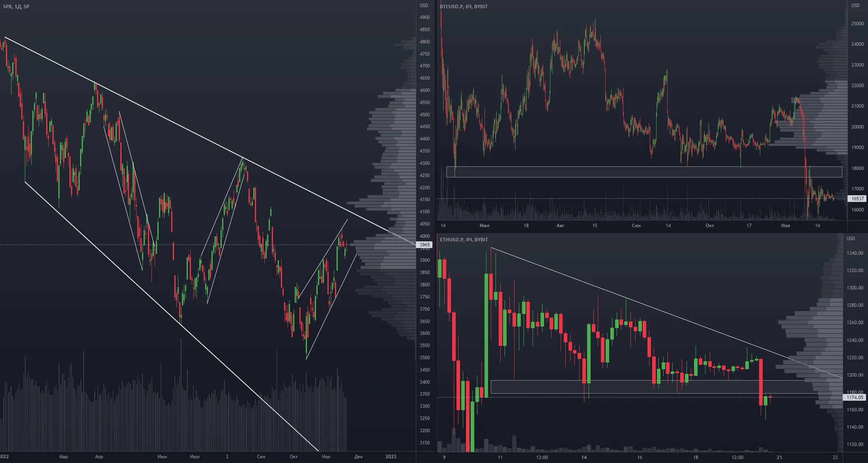Select the 1174.05 current price label on ETH axis
The width and height of the screenshot is (868, 463).
click(855, 398)
